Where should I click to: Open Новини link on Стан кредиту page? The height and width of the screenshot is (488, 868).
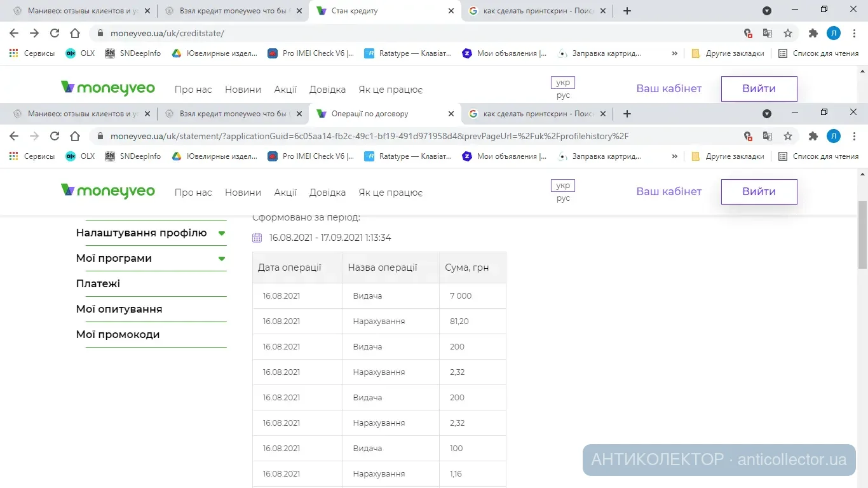tap(243, 89)
